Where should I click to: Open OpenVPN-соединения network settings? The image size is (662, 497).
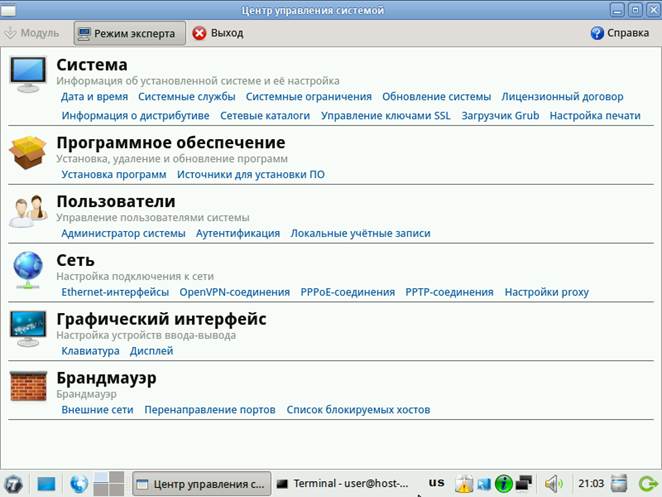235,292
